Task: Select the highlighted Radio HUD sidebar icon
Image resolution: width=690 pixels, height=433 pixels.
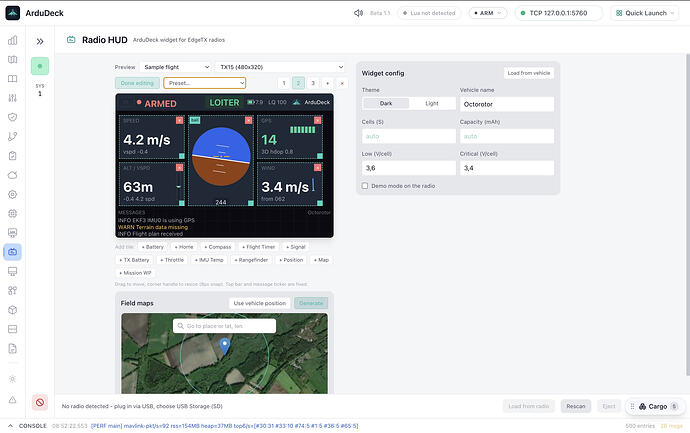Action: [13, 252]
